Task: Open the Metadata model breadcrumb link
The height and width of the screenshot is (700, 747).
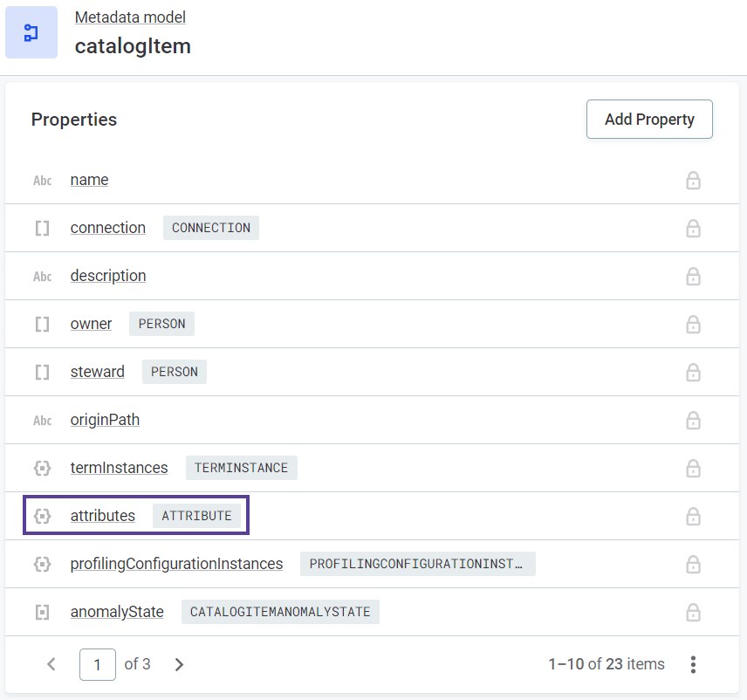Action: pos(130,17)
